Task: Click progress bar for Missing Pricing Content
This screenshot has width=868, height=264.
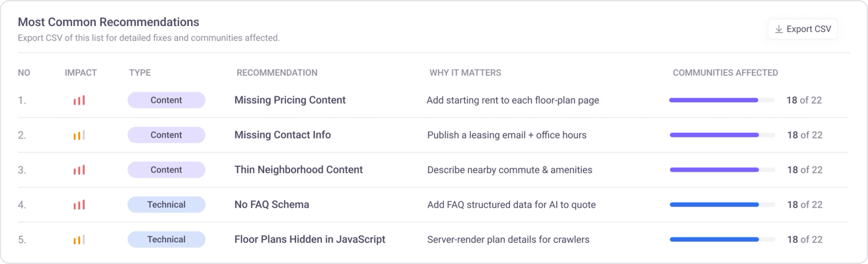Action: (722, 100)
